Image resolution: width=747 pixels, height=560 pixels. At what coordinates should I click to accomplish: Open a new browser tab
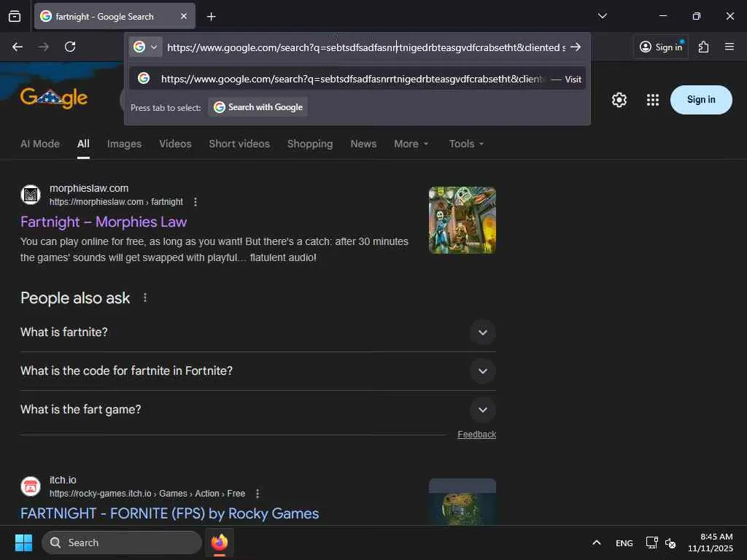(x=211, y=17)
